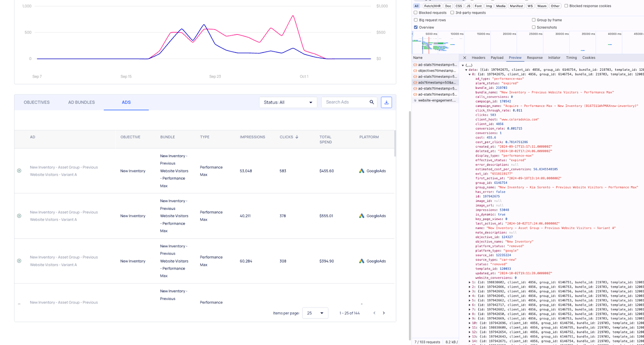Click the Clicks column sort arrow
The width and height of the screenshot is (644, 345).
tap(297, 137)
